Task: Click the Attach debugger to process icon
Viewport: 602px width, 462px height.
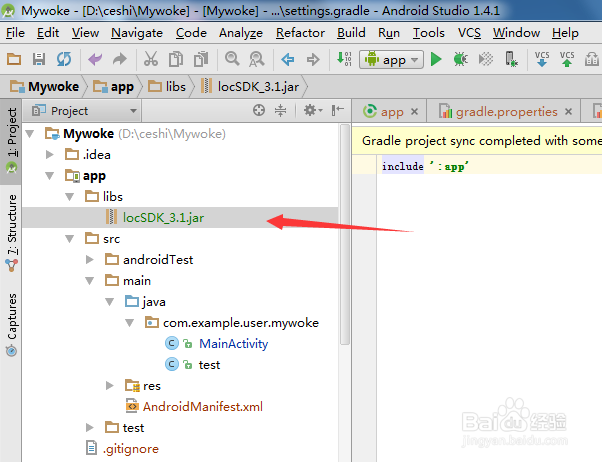Action: click(x=511, y=60)
